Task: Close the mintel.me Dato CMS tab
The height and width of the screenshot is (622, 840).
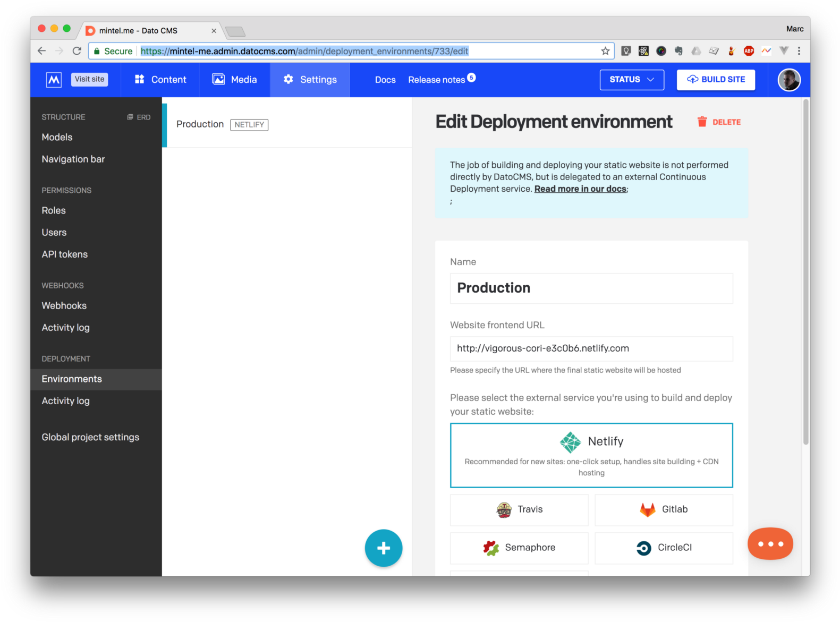Action: tap(214, 31)
